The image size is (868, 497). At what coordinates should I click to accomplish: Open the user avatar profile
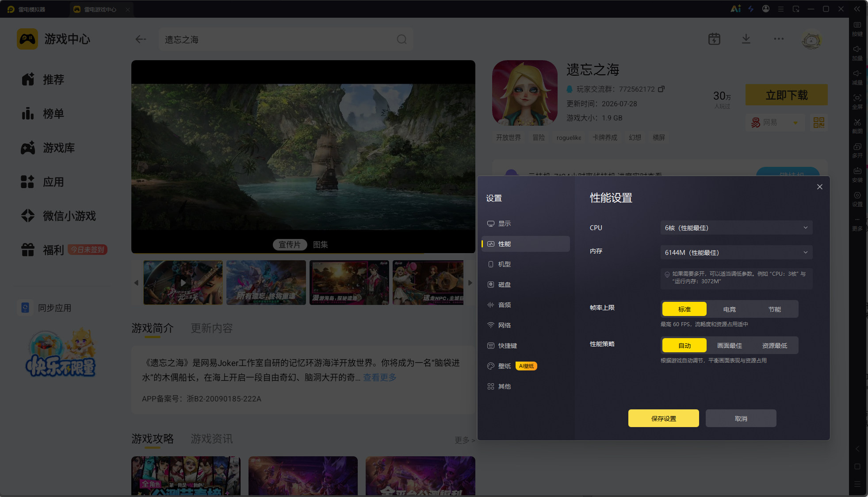pyautogui.click(x=811, y=40)
